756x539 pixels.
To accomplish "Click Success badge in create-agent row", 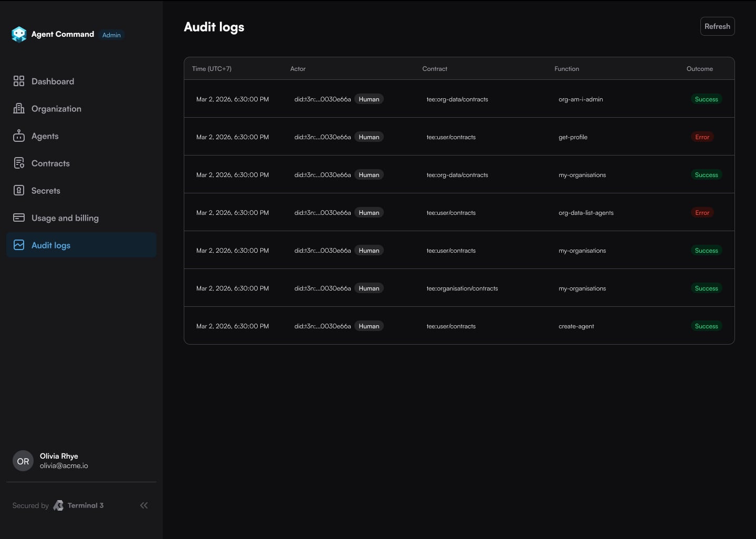I will [706, 326].
